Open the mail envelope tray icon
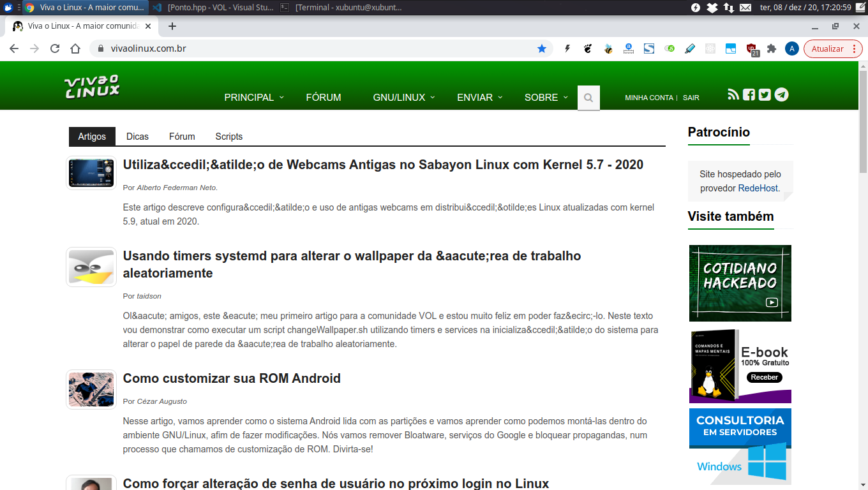The width and height of the screenshot is (868, 490). click(745, 8)
